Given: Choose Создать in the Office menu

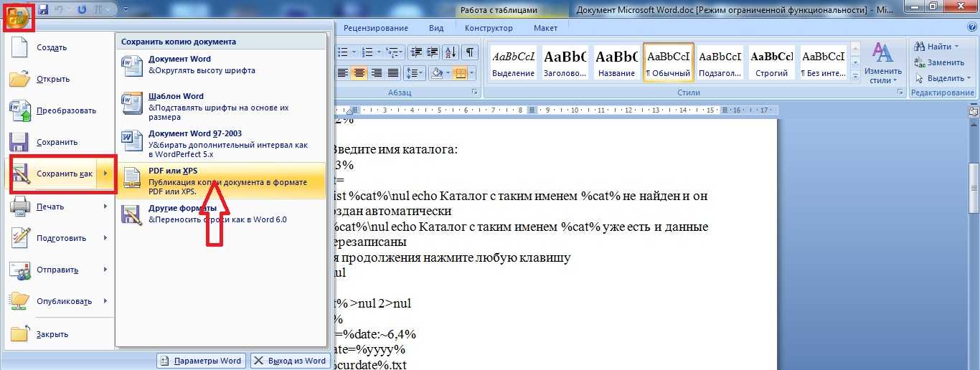Looking at the screenshot, I should [57, 47].
